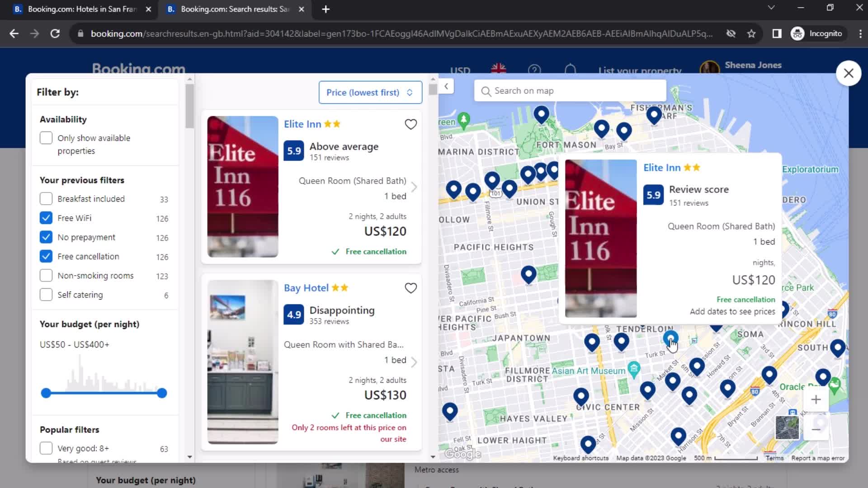The image size is (868, 488).
Task: Open the Bay Hotel listing photo
Action: tap(243, 362)
